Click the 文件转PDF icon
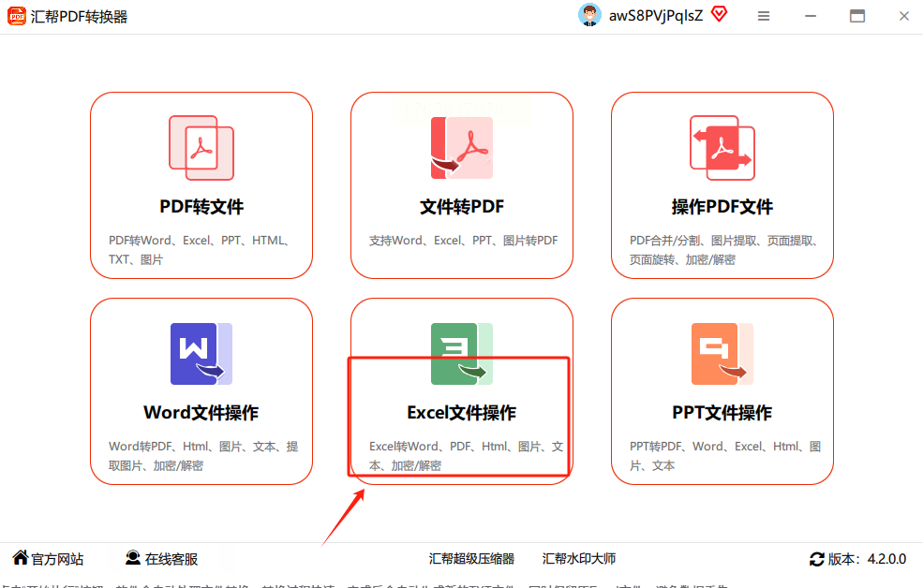This screenshot has width=923, height=588. click(461, 148)
